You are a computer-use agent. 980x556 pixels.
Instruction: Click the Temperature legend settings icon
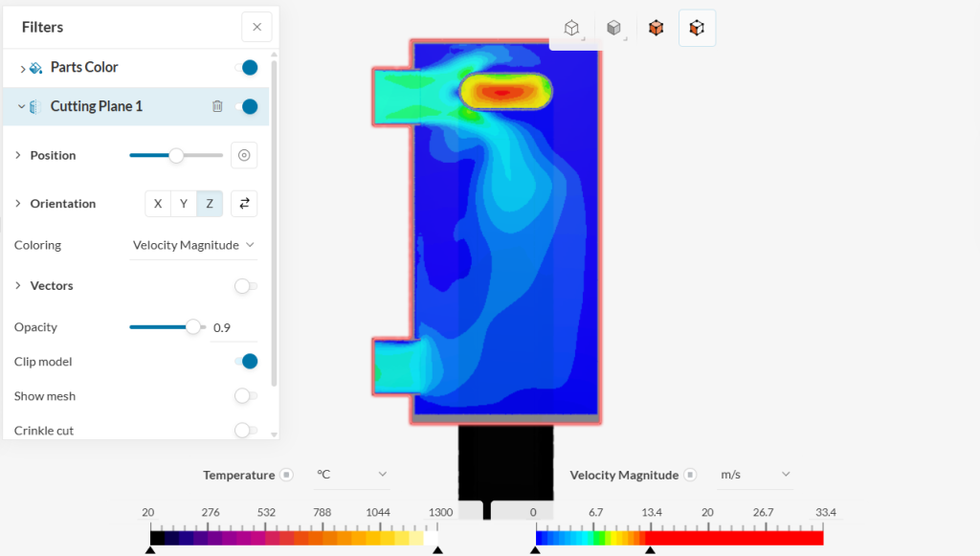(x=286, y=476)
